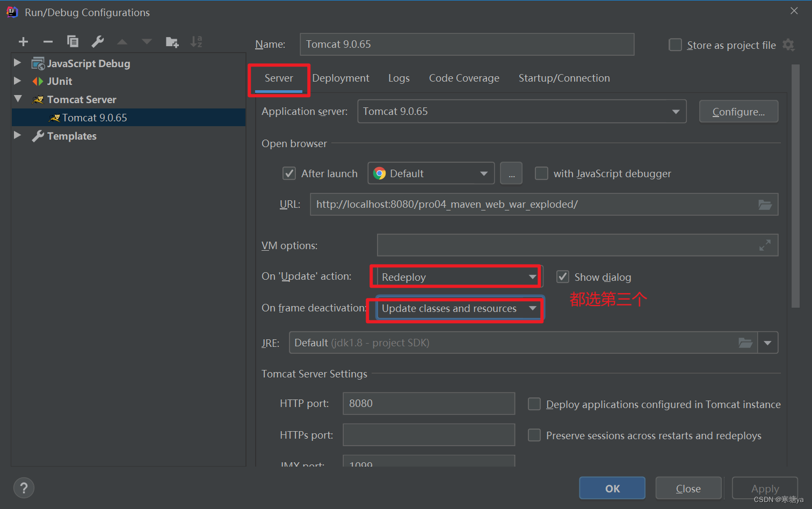This screenshot has height=509, width=812.
Task: Click the Templates wrench icon in tree
Action: click(x=38, y=136)
